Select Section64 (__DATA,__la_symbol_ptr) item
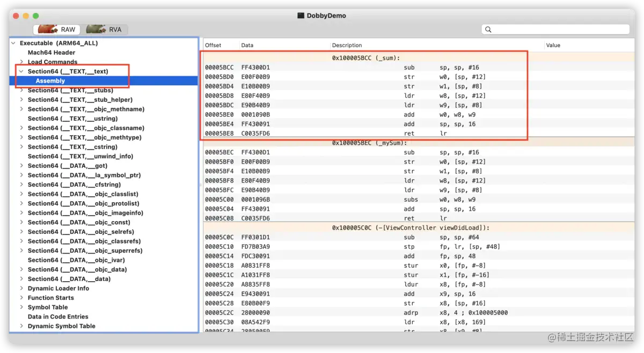Screen dimensions: 644x353 (84, 175)
